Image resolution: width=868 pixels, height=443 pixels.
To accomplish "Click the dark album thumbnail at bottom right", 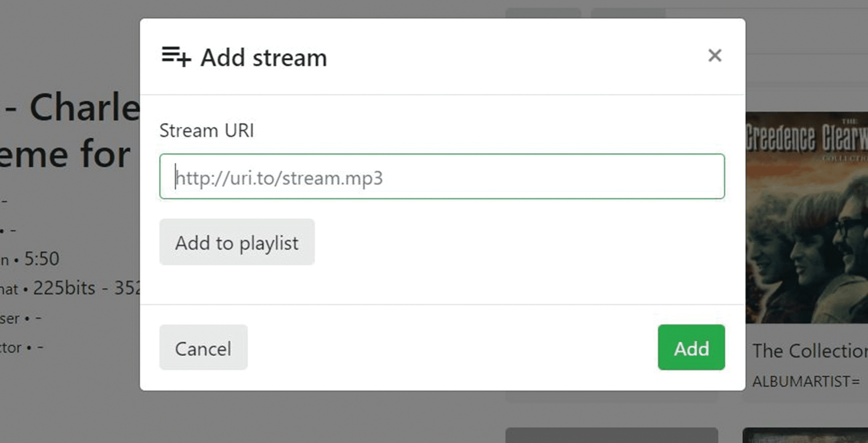I will [805, 435].
